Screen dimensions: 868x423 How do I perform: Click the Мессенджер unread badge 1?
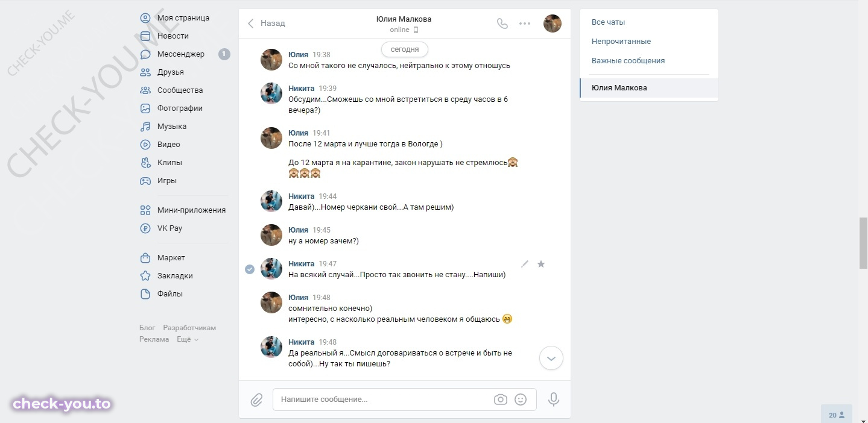click(x=224, y=54)
